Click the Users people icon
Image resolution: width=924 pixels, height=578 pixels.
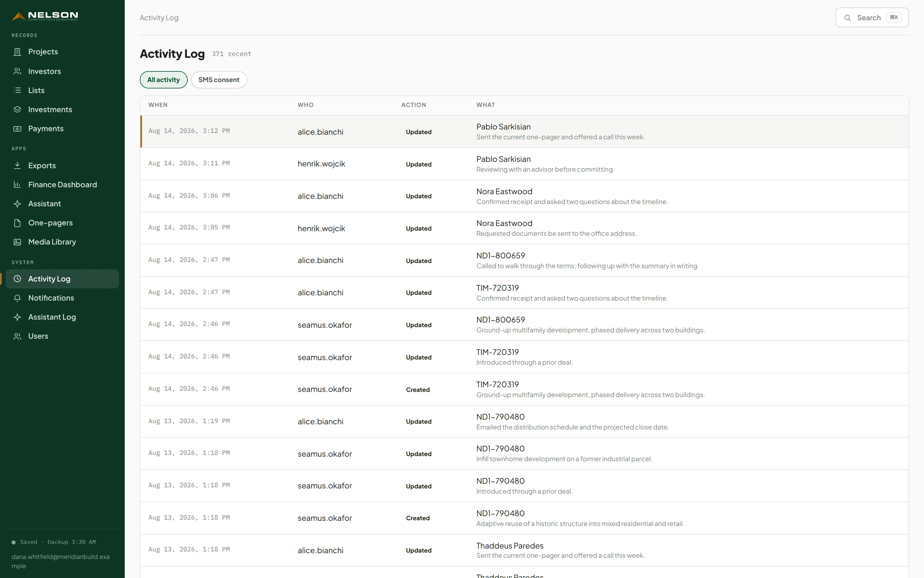(17, 336)
